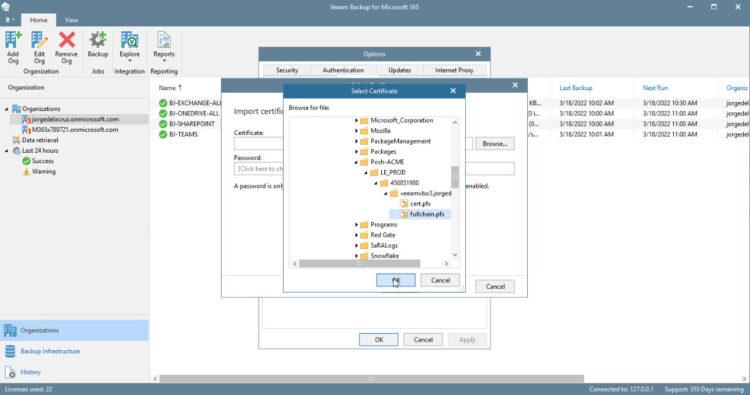The height and width of the screenshot is (395, 750).
Task: Click Cancel in the import certificate dialog
Action: [495, 286]
